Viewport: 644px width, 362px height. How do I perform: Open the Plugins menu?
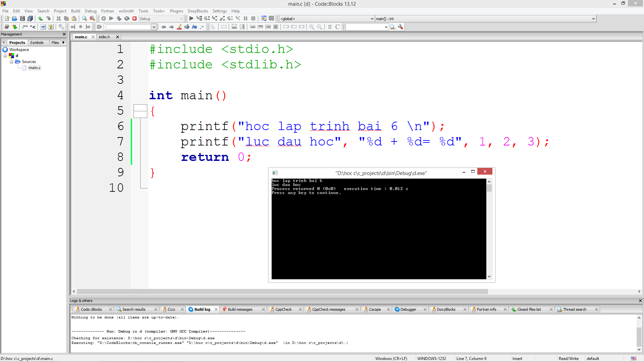tap(176, 11)
